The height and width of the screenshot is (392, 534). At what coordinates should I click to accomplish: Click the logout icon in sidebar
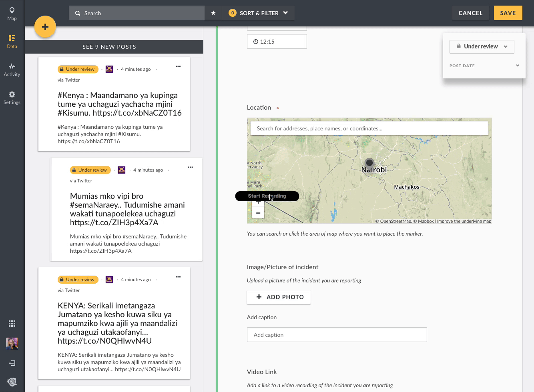click(12, 363)
